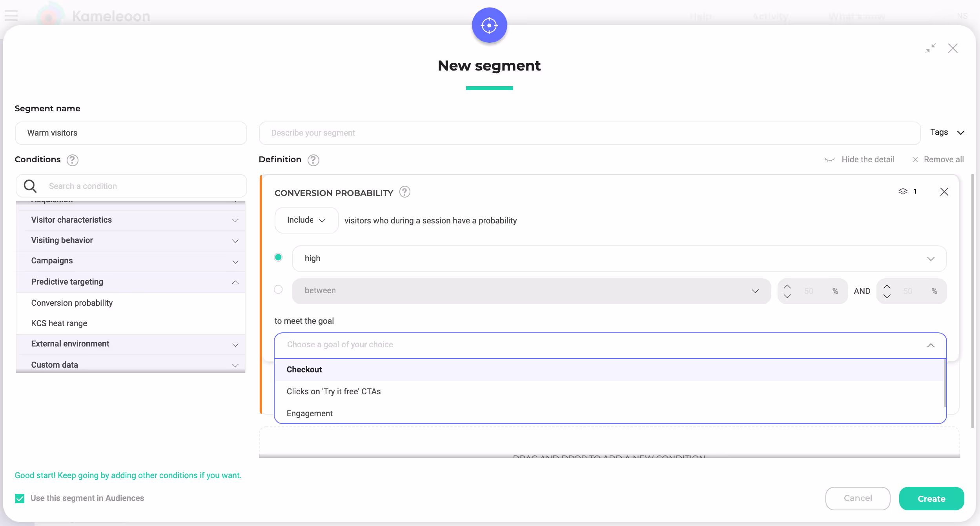Screen dimensions: 980x526
Task: Collapse the Predictive targeting category
Action: tap(235, 282)
